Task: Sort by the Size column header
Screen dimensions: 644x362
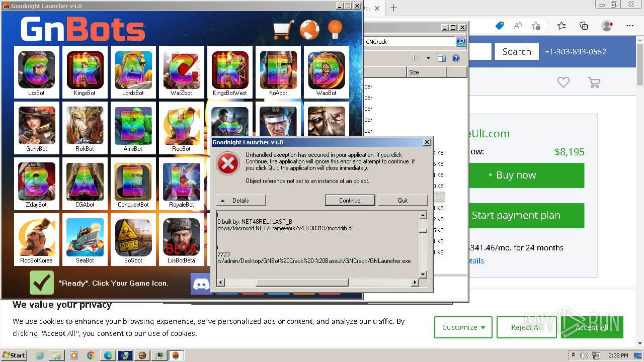Action: point(427,72)
